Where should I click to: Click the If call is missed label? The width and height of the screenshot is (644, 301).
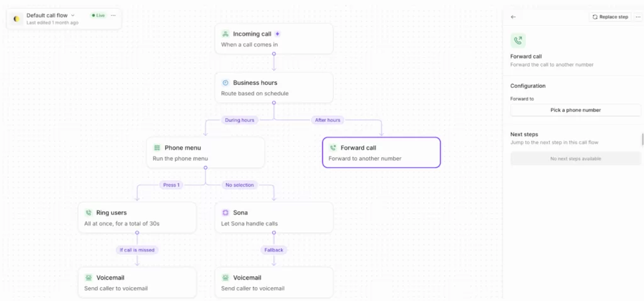[137, 249]
